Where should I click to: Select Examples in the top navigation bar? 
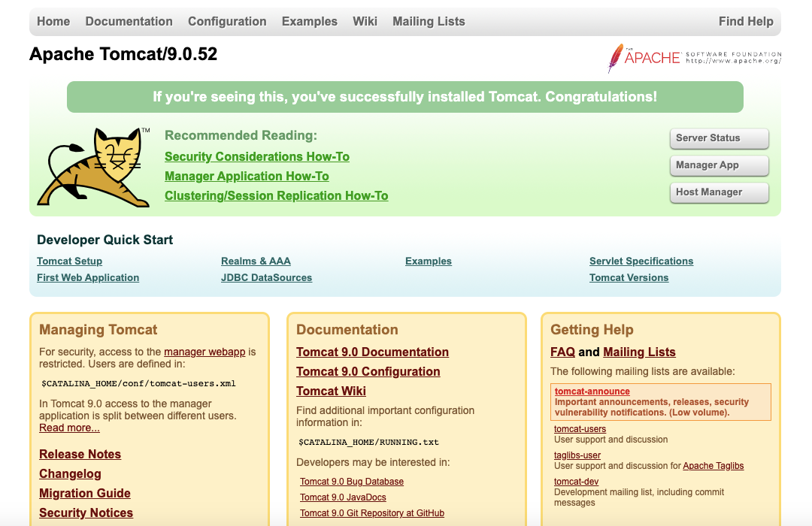pyautogui.click(x=310, y=21)
